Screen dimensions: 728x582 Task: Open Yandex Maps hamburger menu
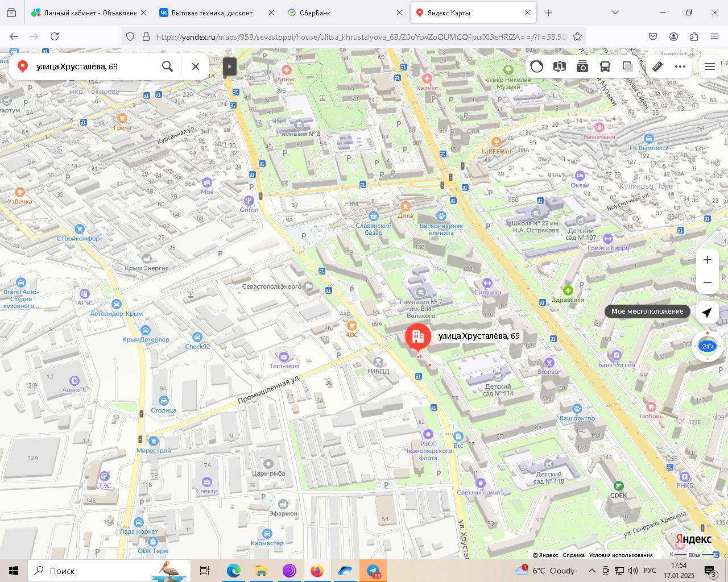pos(710,66)
